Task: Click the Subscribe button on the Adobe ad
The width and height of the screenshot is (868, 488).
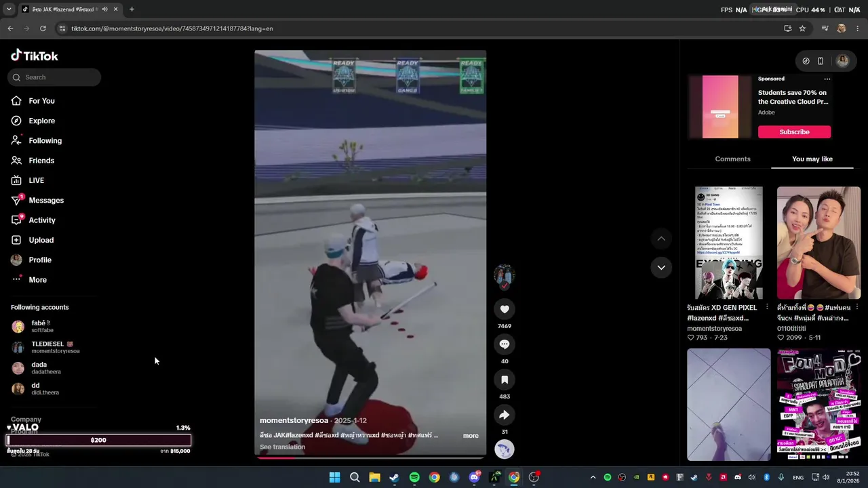Action: pos(794,131)
